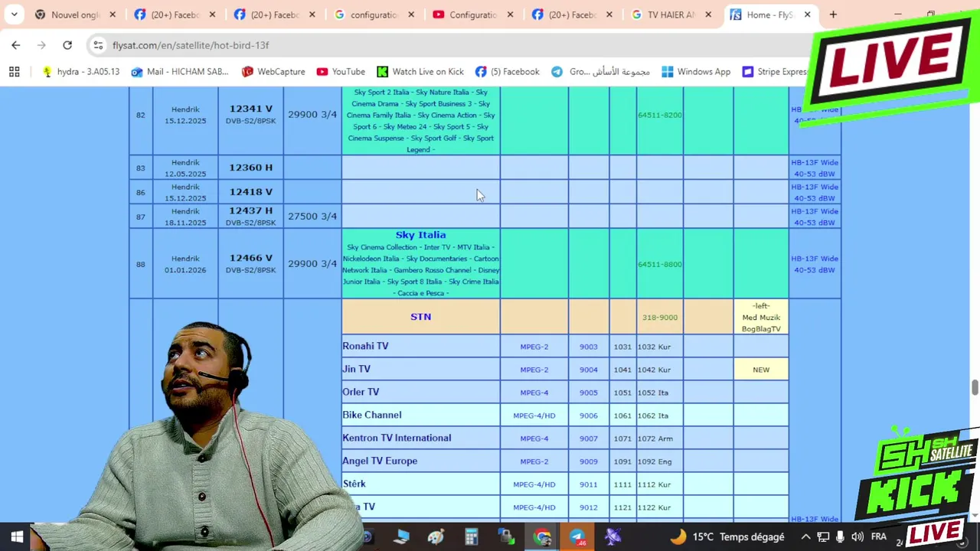Click the 12341 V frequency cell

coord(250,114)
